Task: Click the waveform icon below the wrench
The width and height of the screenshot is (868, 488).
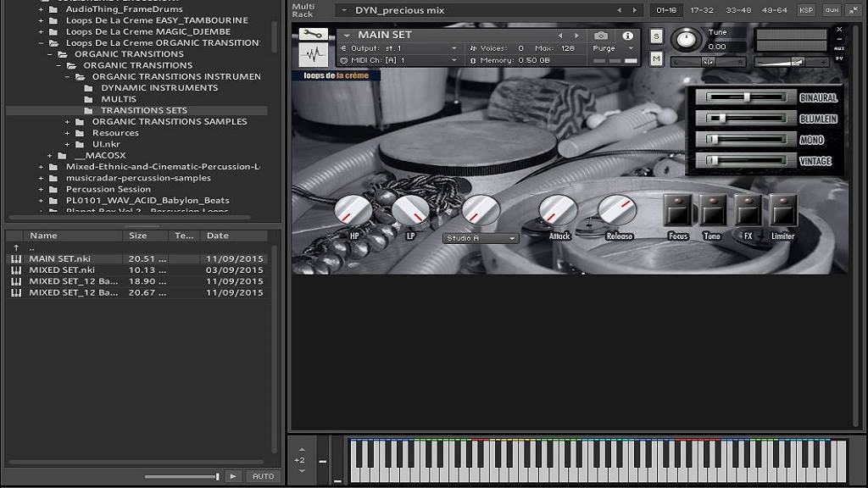Action: click(314, 55)
